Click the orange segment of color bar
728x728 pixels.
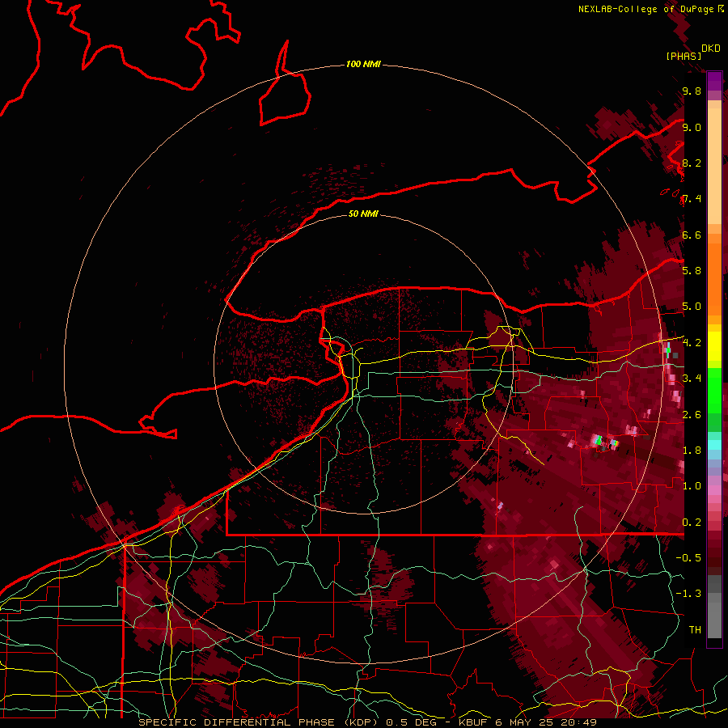[714, 274]
